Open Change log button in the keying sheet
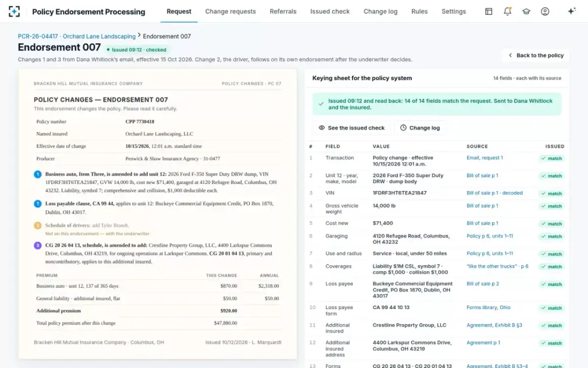Image resolution: width=588 pixels, height=368 pixels. (x=420, y=128)
